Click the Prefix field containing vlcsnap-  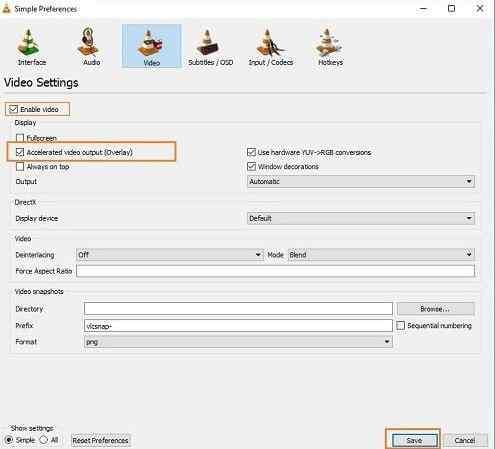click(x=238, y=326)
